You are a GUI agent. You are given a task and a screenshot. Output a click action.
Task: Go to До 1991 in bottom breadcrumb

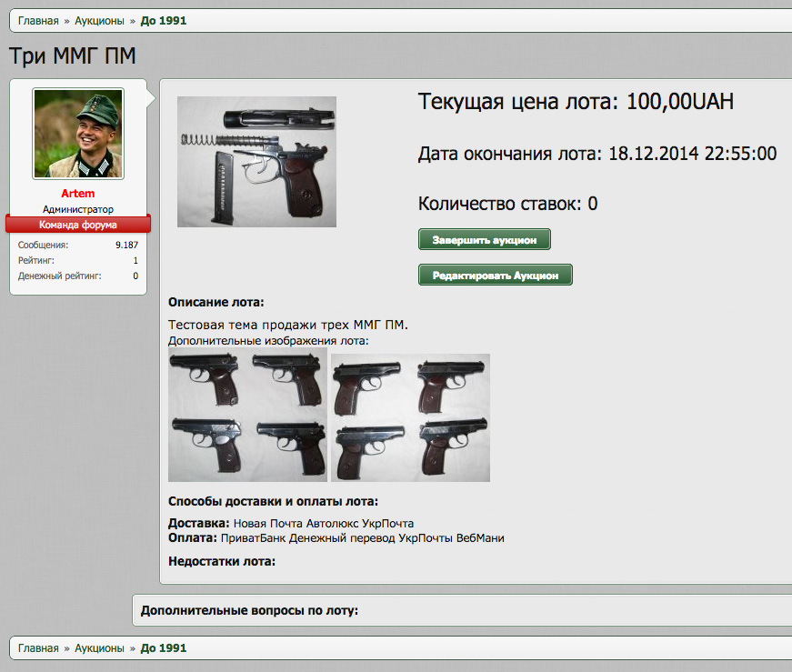pyautogui.click(x=163, y=648)
